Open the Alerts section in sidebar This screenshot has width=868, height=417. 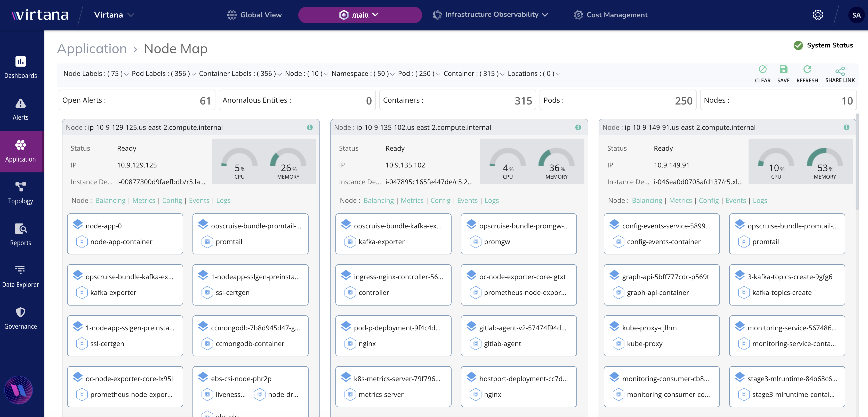click(21, 110)
